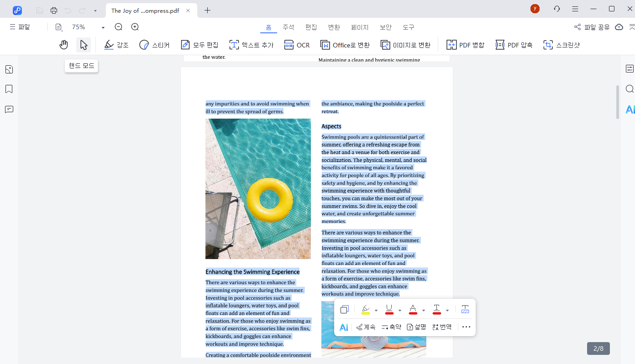Image resolution: width=635 pixels, height=364 pixels.
Task: Open the search panel on right sidebar
Action: [x=630, y=89]
